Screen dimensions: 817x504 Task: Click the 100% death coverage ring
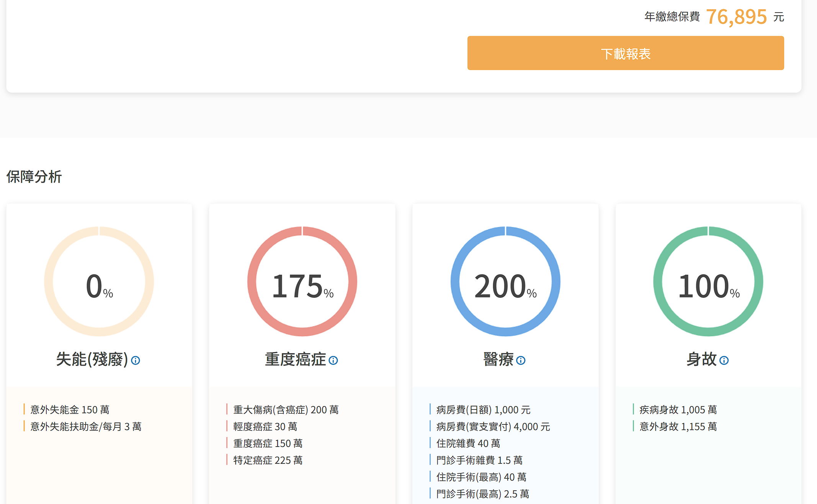[708, 282]
